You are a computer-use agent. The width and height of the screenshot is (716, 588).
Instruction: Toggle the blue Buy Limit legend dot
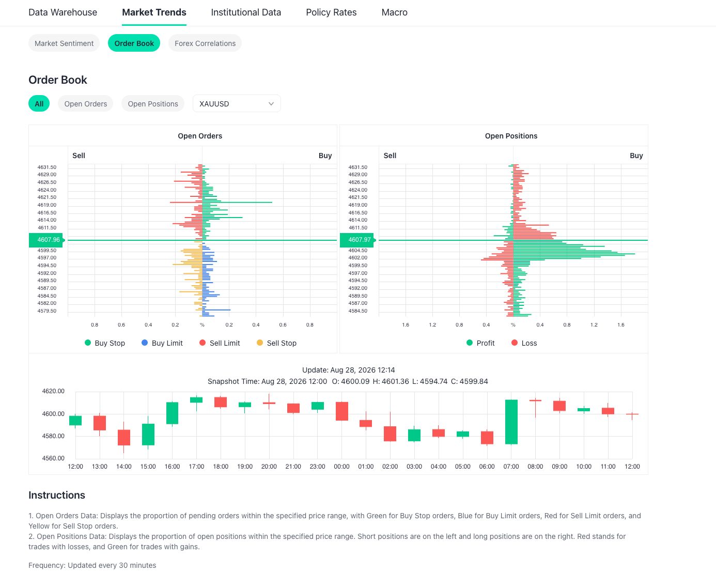[x=145, y=343]
